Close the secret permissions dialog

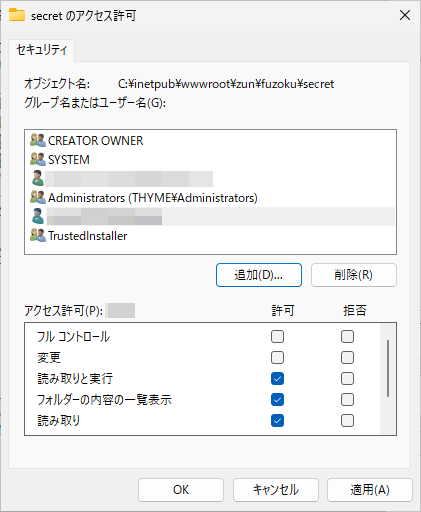click(x=405, y=15)
